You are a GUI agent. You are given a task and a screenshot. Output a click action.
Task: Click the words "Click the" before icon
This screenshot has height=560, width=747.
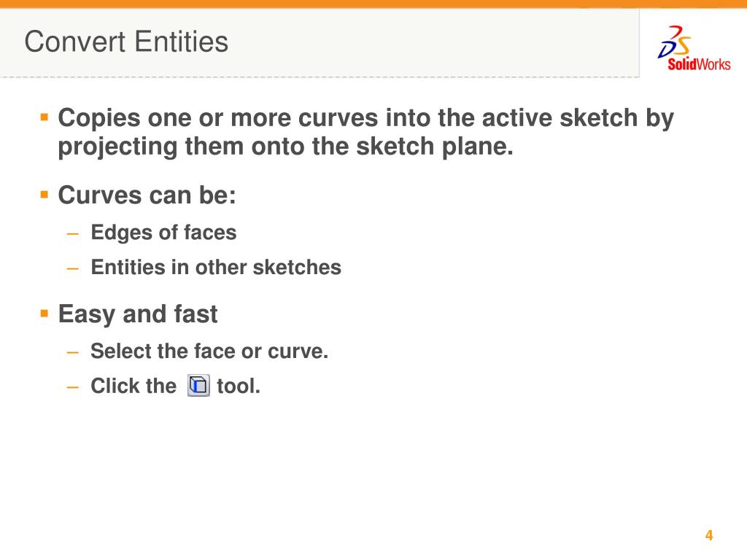click(133, 386)
